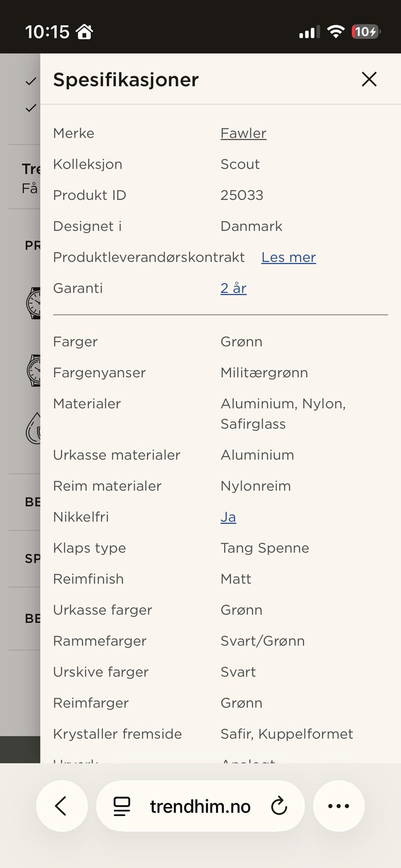Tap the home icon in status bar

[x=84, y=32]
